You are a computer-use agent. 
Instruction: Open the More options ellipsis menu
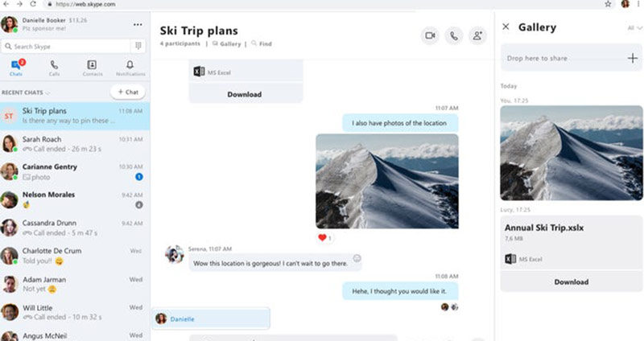point(138,25)
